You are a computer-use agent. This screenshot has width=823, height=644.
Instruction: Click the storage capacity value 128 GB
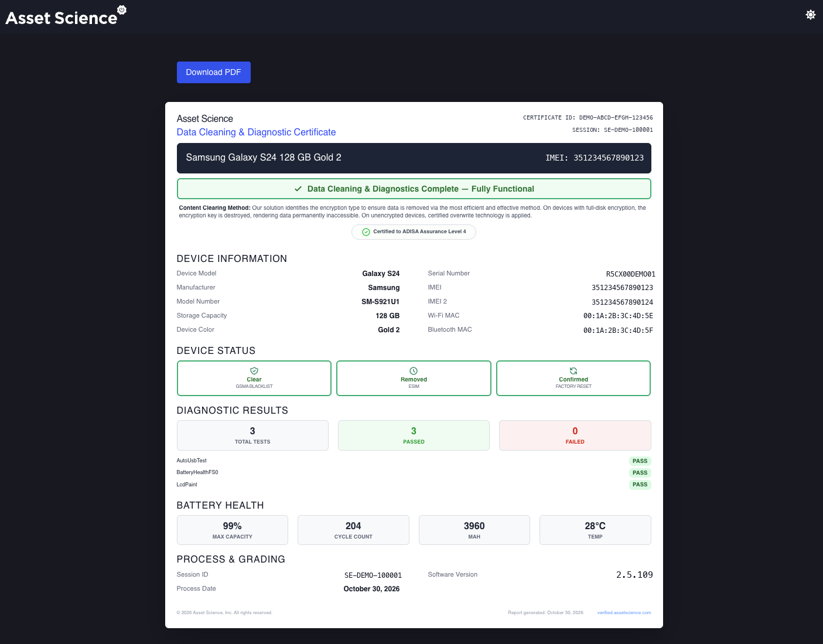tap(388, 316)
